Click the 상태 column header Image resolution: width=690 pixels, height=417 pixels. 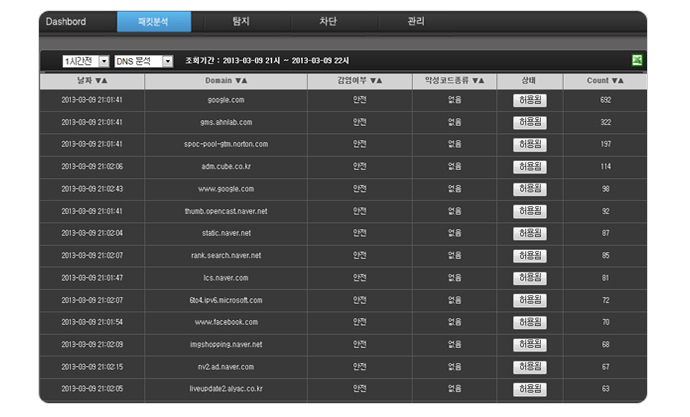(x=530, y=81)
